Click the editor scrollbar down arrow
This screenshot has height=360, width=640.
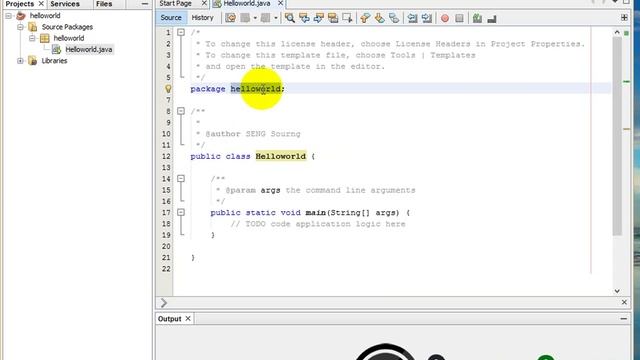tap(617, 291)
